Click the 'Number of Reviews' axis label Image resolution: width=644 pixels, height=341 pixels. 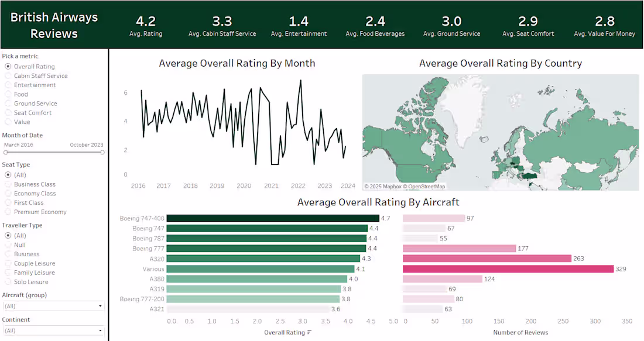click(x=520, y=332)
